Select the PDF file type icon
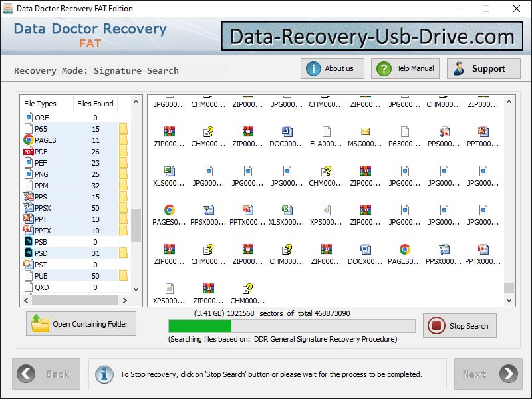 (x=27, y=151)
